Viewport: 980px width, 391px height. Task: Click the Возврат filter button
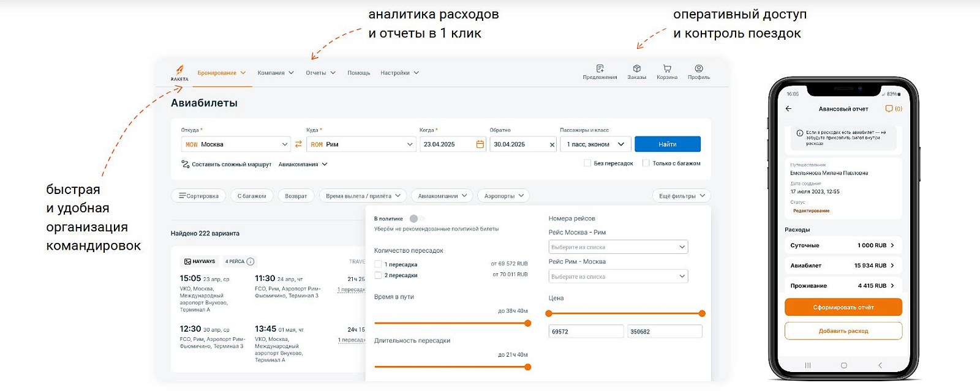296,196
